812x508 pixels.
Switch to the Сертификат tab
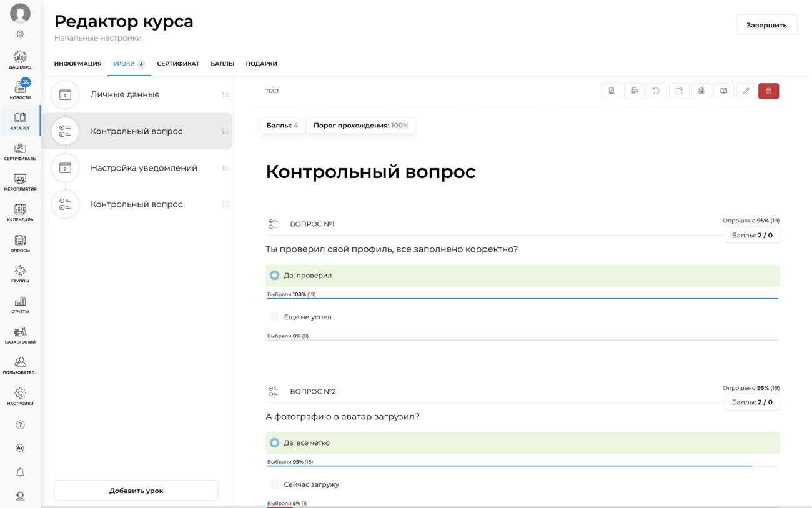[178, 64]
